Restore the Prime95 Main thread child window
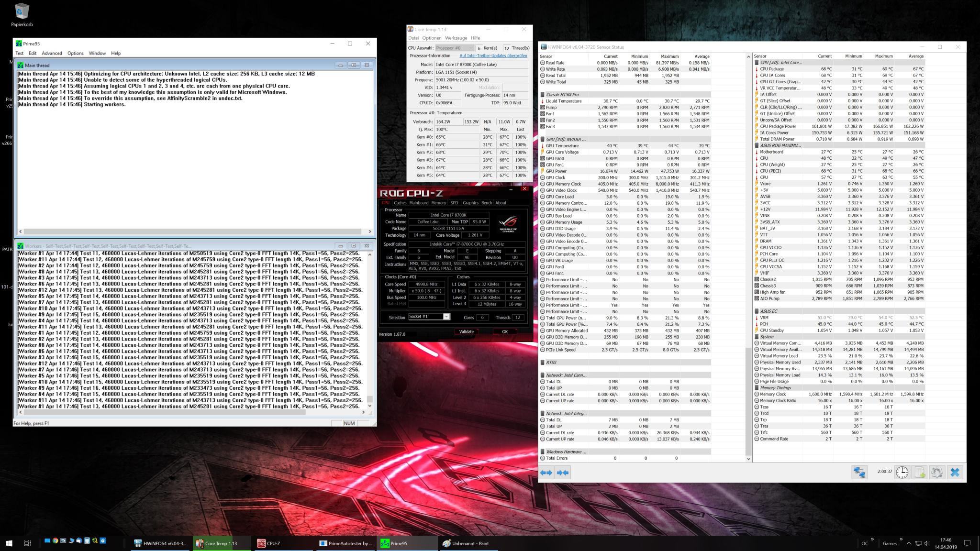The image size is (980, 551). pos(354,65)
